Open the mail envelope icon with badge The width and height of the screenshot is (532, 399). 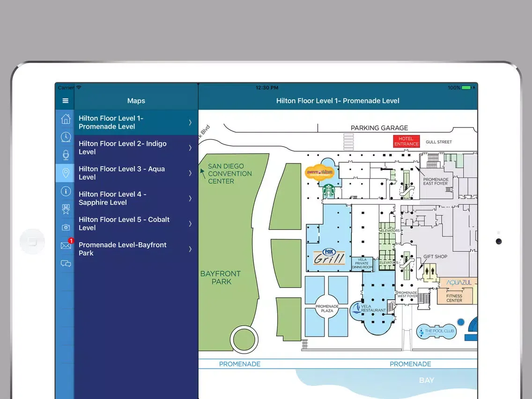coord(66,245)
